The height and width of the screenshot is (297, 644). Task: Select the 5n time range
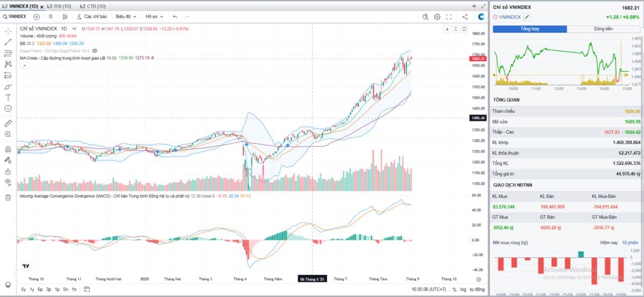[x=65, y=289]
